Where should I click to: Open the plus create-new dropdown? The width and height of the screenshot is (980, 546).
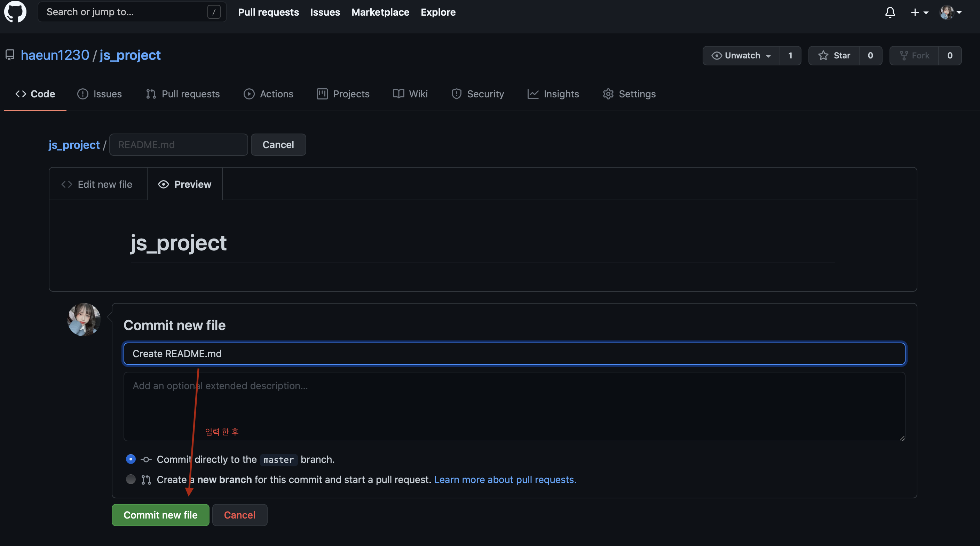click(919, 13)
